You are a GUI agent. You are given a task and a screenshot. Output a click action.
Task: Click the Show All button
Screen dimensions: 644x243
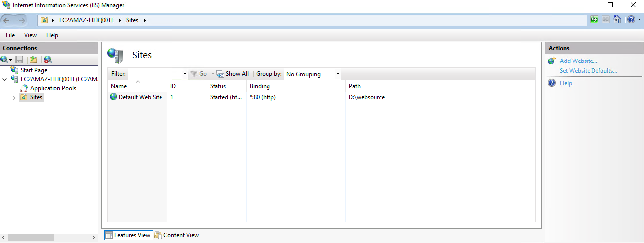point(232,74)
